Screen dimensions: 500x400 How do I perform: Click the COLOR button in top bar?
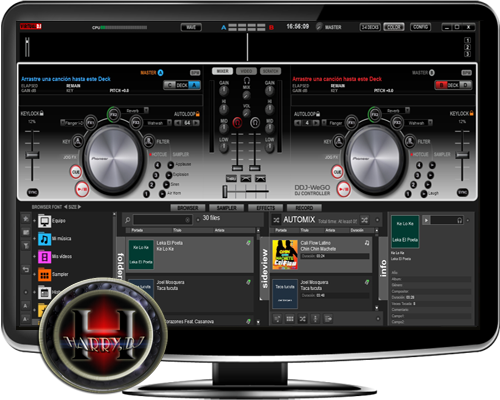pos(394,27)
